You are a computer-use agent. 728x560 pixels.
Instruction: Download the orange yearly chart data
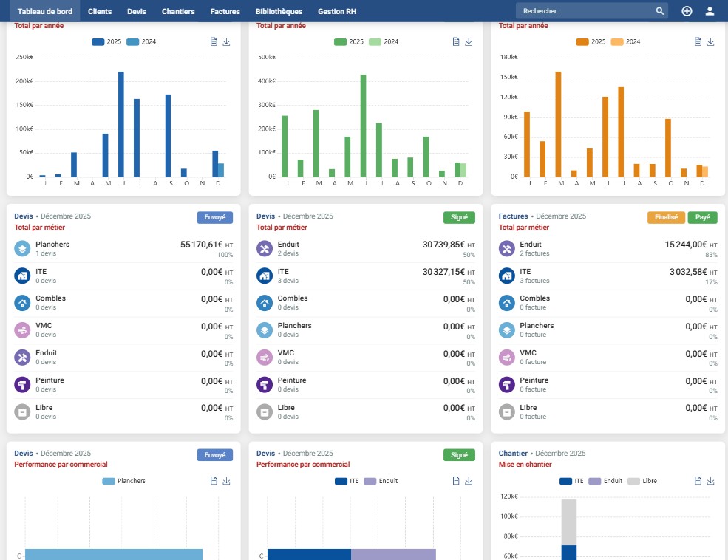710,42
